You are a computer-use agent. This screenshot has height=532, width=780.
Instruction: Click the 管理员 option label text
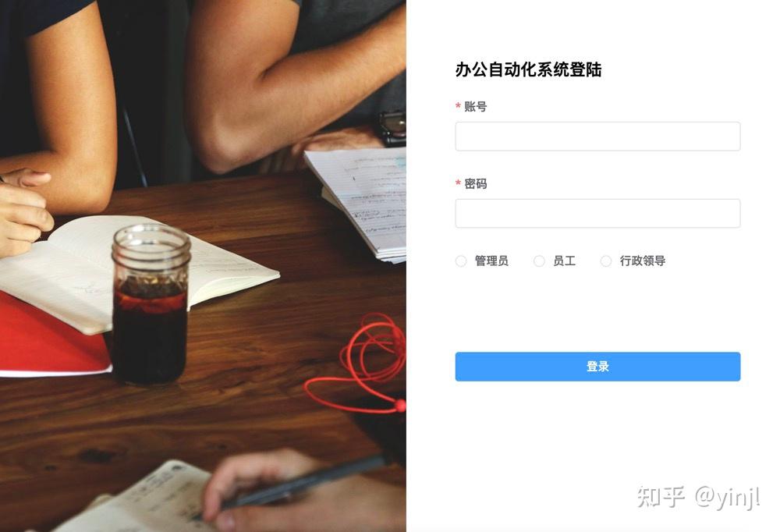pyautogui.click(x=491, y=261)
